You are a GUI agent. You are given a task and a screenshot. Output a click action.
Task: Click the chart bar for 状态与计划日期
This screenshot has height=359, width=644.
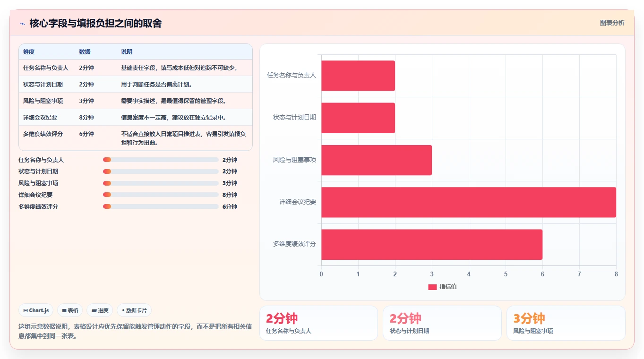point(358,118)
